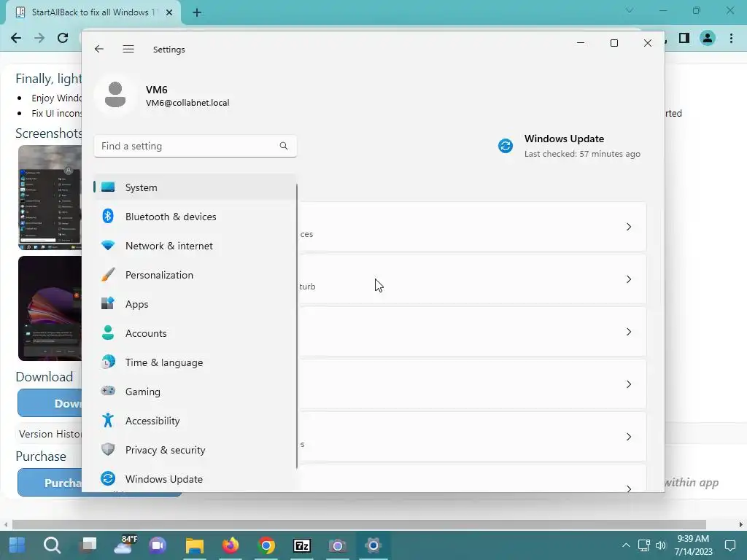The image size is (747, 560).
Task: Open Task View on the taskbar
Action: (88, 545)
